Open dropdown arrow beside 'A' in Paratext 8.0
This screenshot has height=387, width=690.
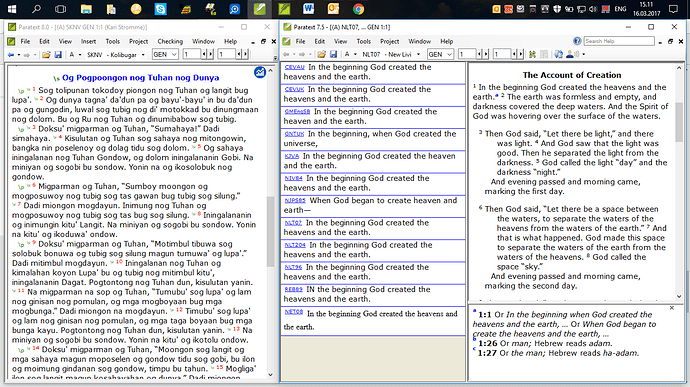(x=80, y=55)
